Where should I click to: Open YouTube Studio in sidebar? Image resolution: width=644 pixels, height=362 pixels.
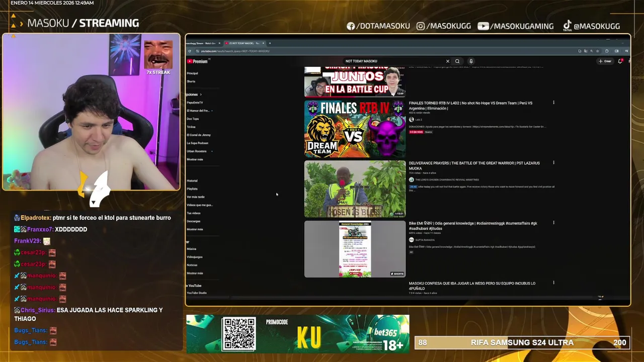click(x=197, y=293)
